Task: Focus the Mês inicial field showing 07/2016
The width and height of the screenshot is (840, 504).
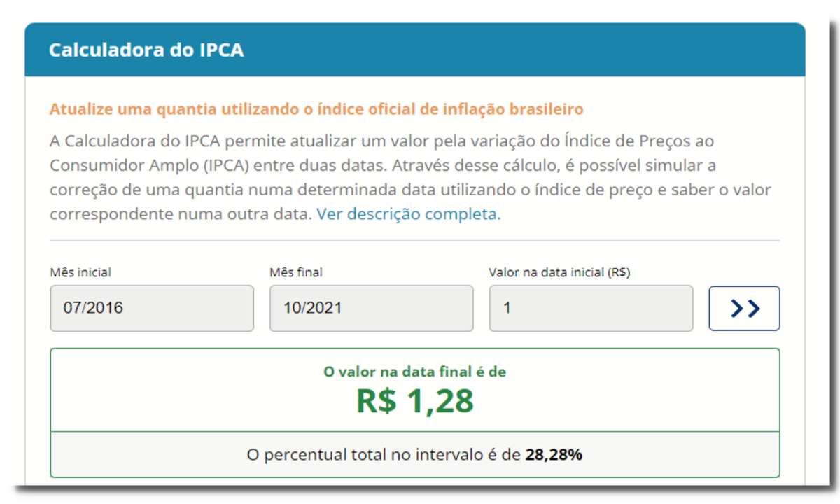Action: [152, 308]
